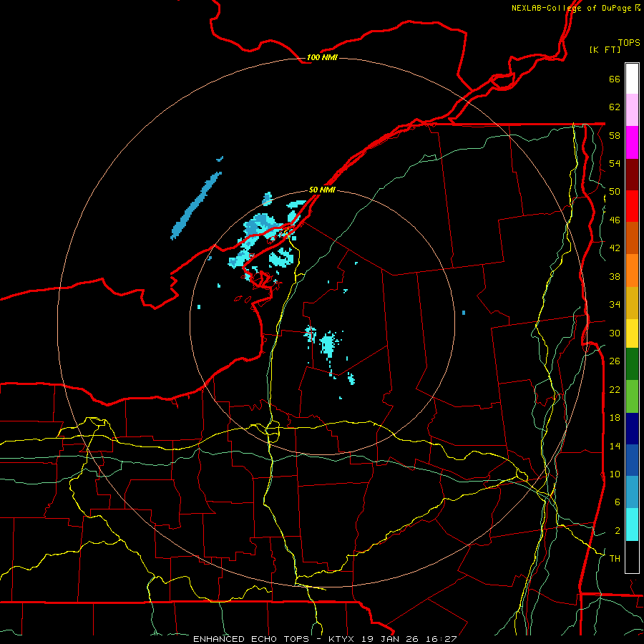Image resolution: width=644 pixels, height=644 pixels.
Task: Click the legend value "34"
Action: tap(615, 305)
